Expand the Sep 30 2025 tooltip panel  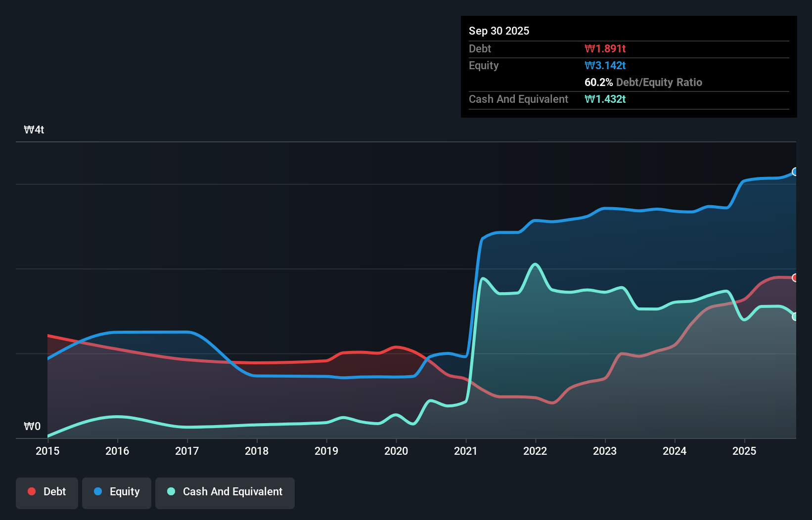(x=499, y=31)
